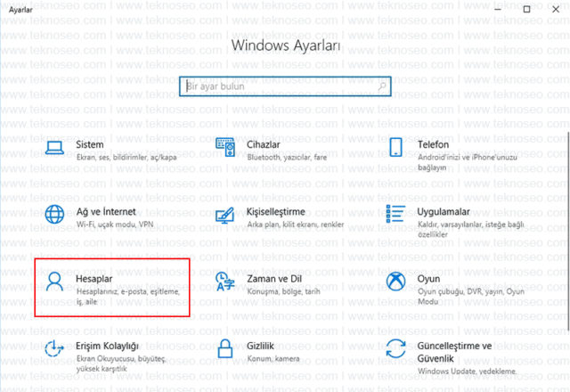The image size is (570, 392).
Task: Open the Oyun category title
Action: 428,279
